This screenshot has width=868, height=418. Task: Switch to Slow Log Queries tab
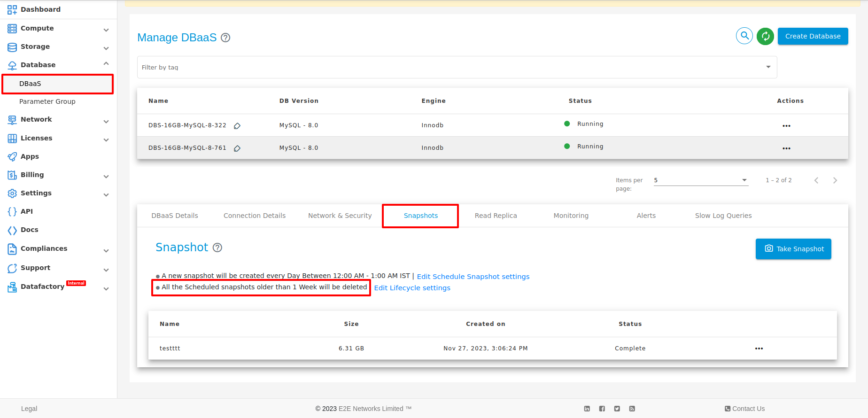[x=723, y=216]
